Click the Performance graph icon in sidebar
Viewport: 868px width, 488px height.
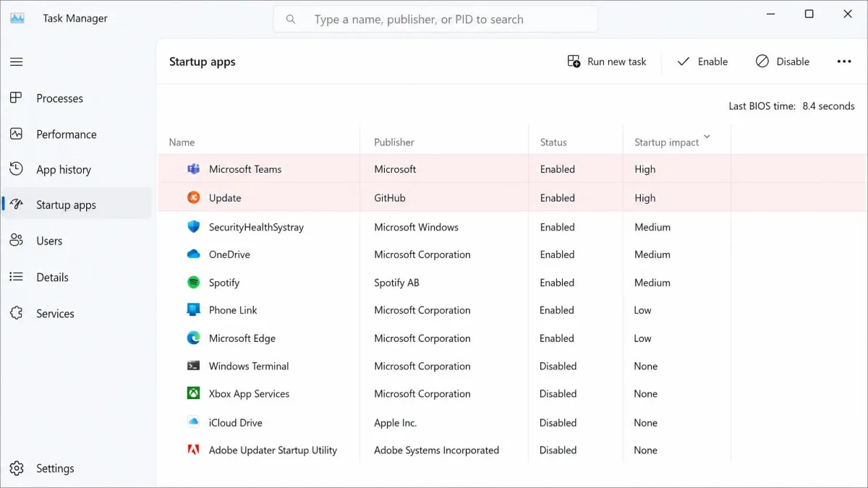pyautogui.click(x=16, y=134)
